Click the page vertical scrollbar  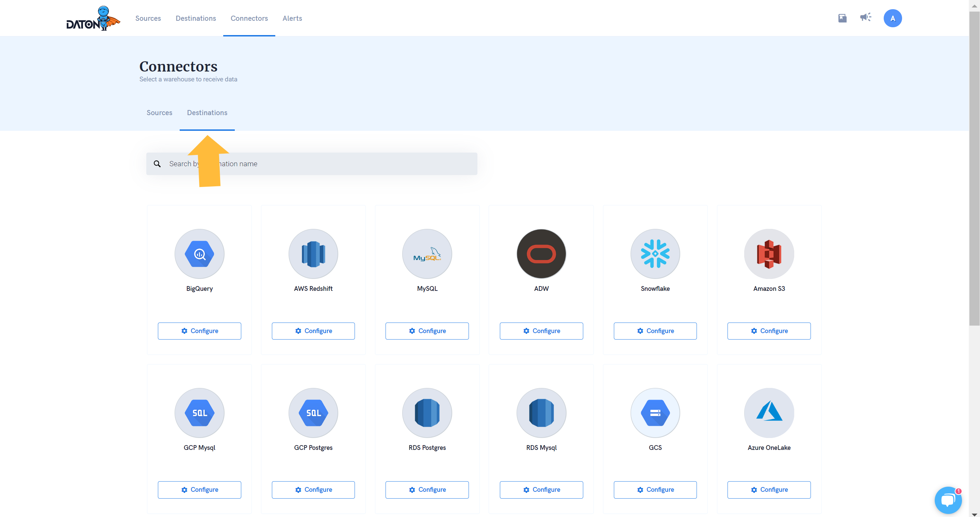(x=974, y=168)
